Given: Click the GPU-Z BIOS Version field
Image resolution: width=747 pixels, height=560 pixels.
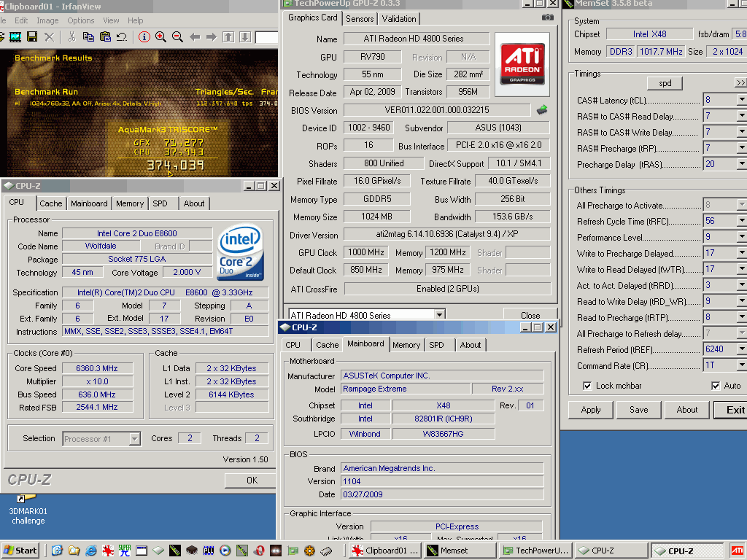Looking at the screenshot, I should [436, 110].
